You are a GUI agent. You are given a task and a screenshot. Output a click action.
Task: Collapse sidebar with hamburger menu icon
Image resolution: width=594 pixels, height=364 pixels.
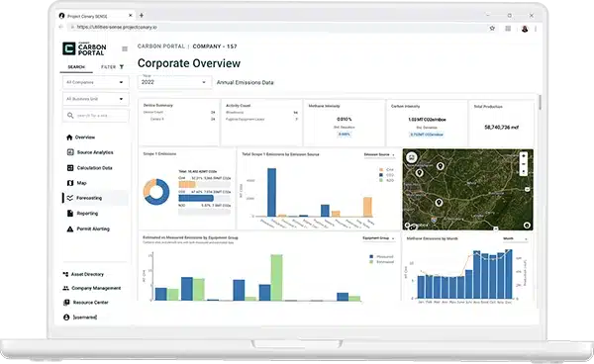coord(125,48)
